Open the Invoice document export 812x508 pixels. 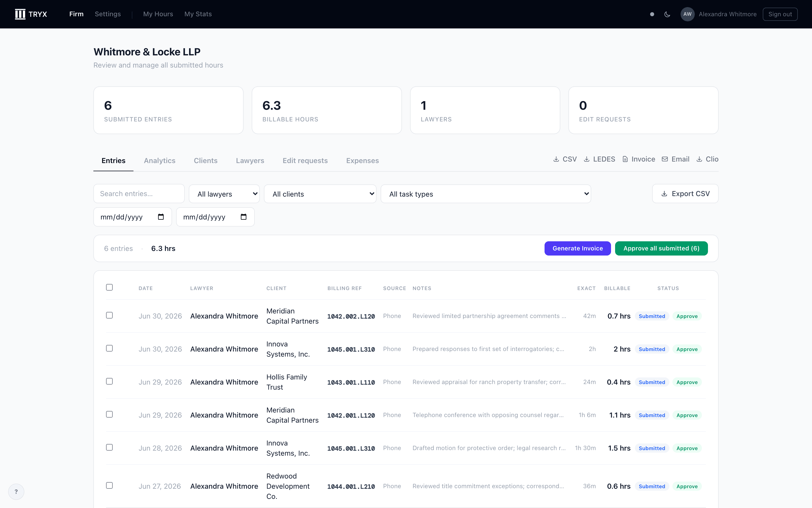pos(638,159)
